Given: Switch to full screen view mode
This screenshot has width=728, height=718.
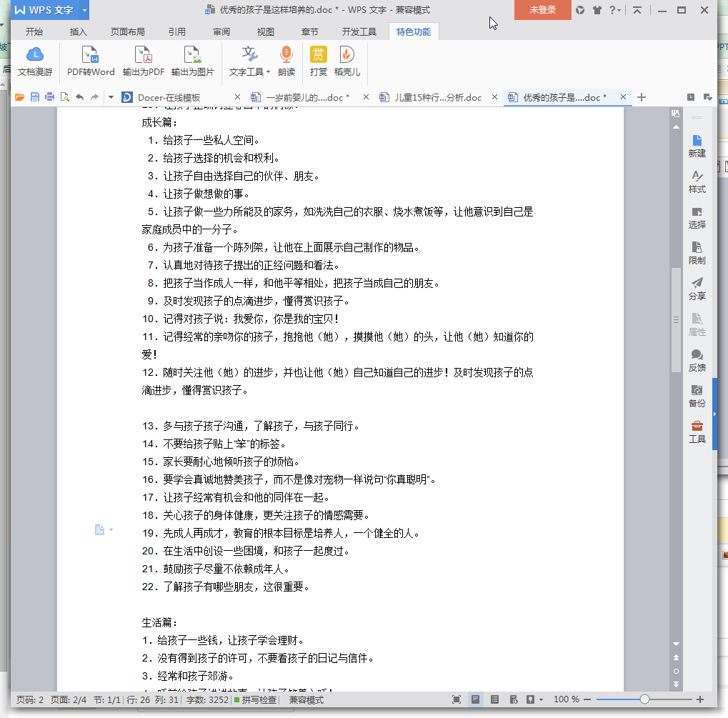Looking at the screenshot, I should pos(457,699).
